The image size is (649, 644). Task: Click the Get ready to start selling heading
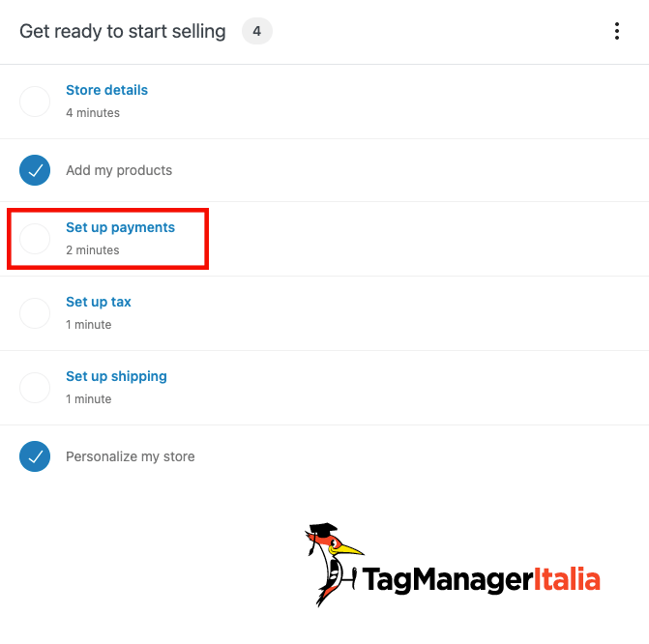tap(123, 32)
